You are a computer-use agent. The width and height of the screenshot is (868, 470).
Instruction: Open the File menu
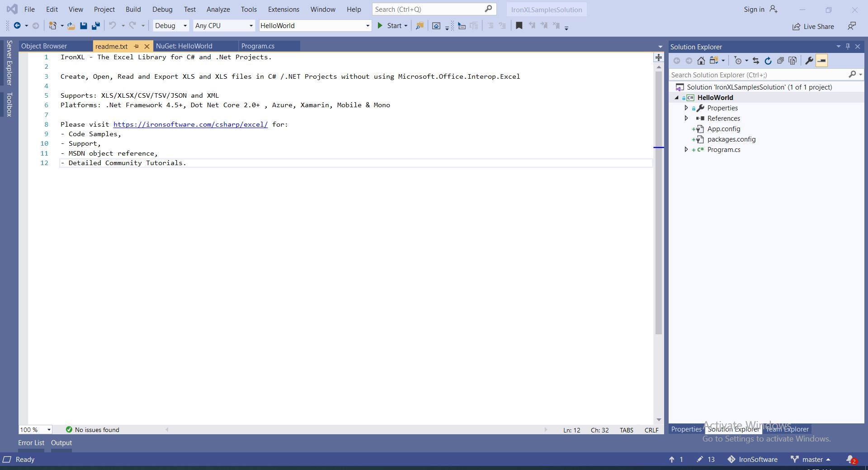tap(29, 9)
